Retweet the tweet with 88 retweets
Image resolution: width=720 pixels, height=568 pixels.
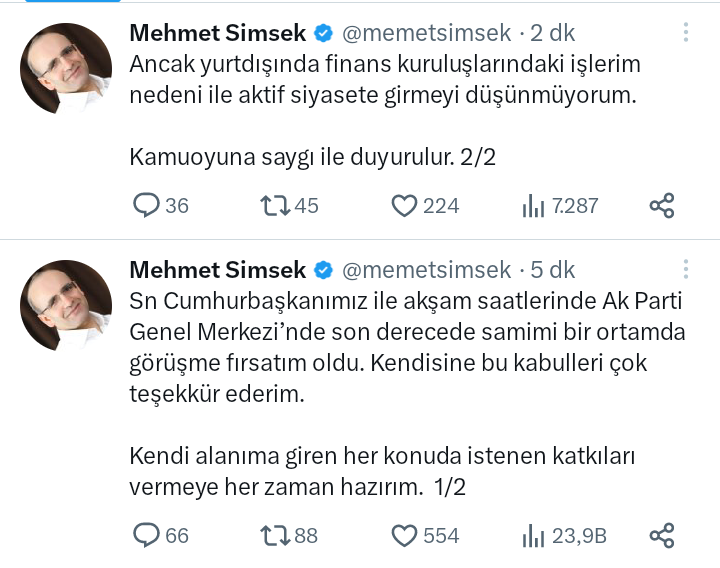pyautogui.click(x=275, y=536)
